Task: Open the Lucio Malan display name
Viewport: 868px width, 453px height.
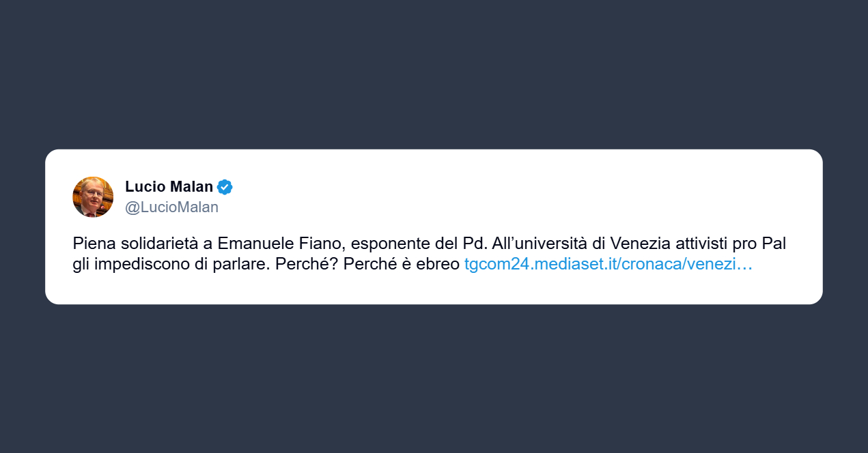Action: click(169, 187)
